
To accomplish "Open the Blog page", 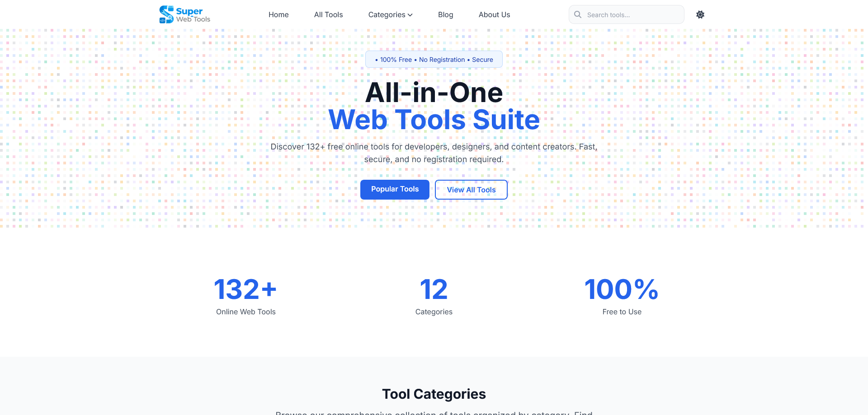I will click(x=445, y=14).
